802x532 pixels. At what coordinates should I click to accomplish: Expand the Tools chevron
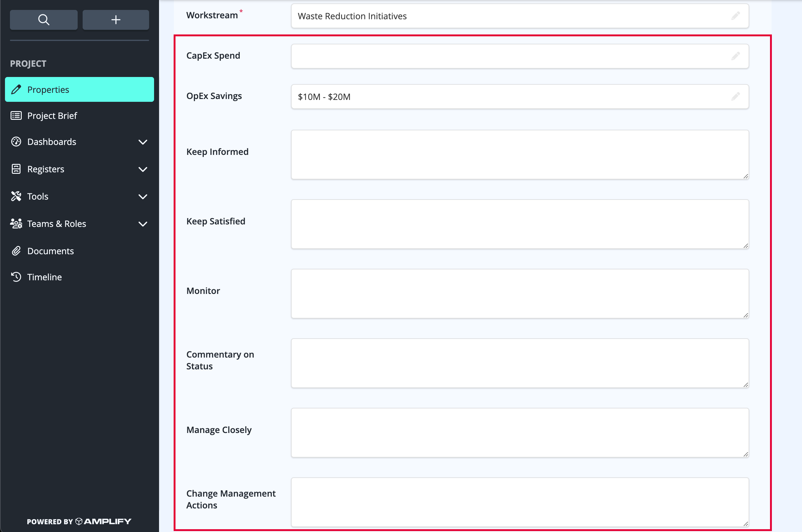[x=143, y=196]
